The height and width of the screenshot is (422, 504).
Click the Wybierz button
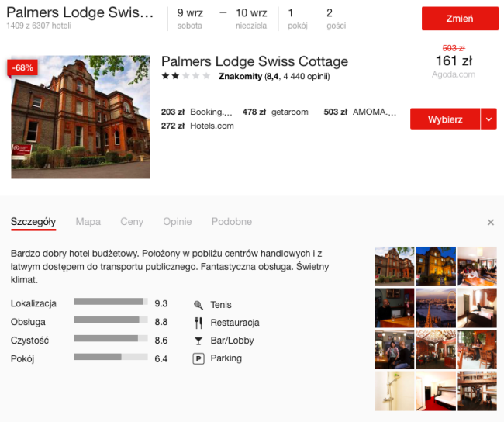[445, 119]
